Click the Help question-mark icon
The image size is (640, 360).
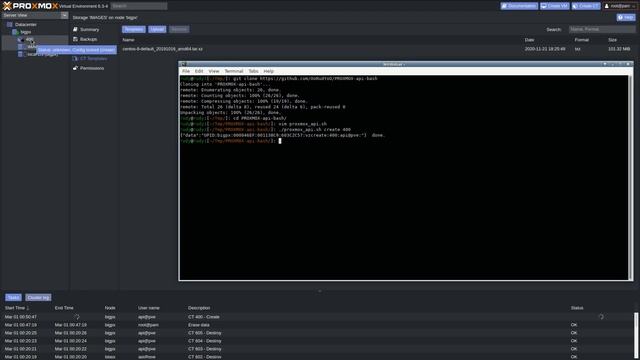click(620, 18)
